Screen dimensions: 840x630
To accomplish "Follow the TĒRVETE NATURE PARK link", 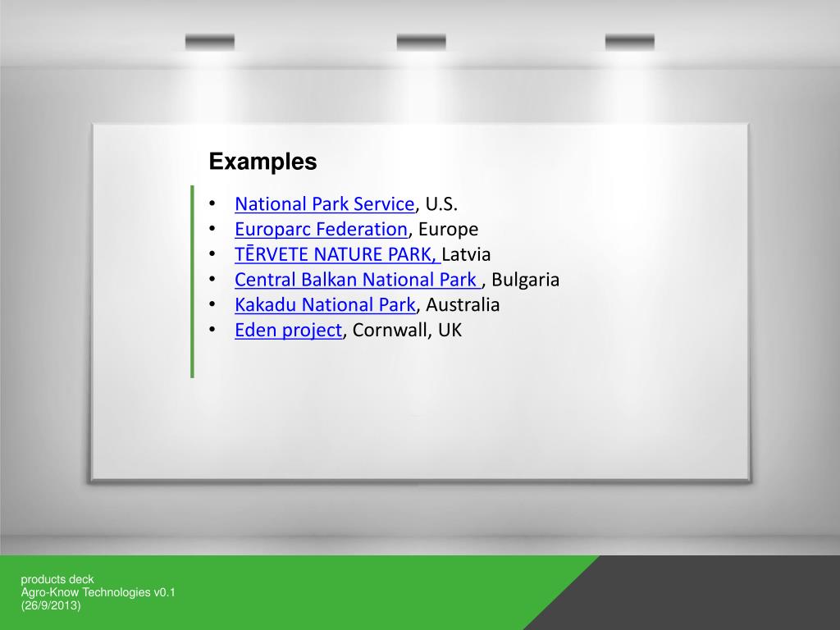I will 337,254.
